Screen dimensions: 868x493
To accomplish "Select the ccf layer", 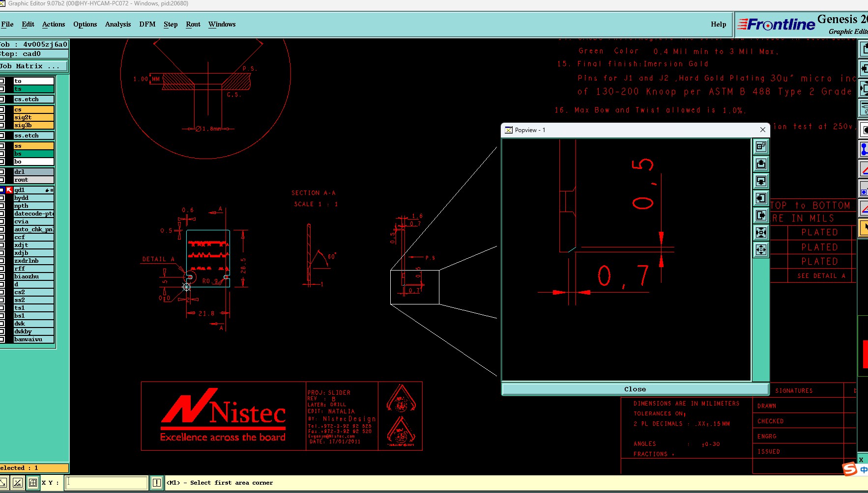I will tap(33, 237).
